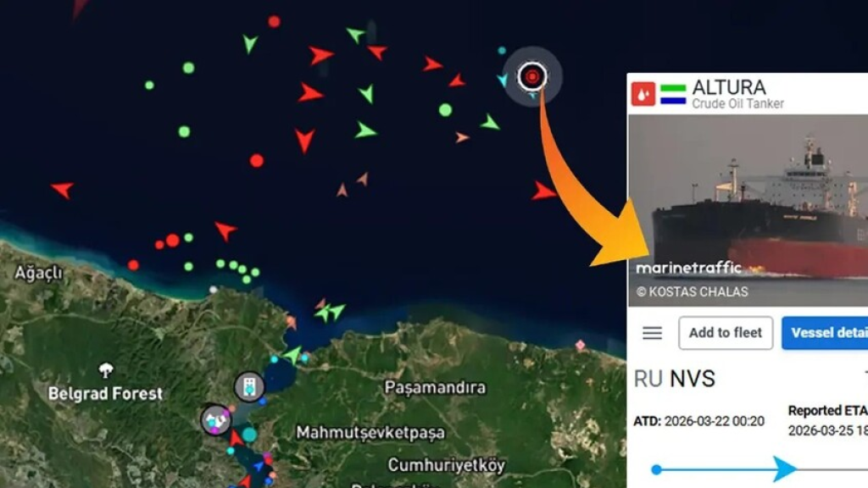Click the ALTURA vessel name heading
868x488 pixels.
728,87
